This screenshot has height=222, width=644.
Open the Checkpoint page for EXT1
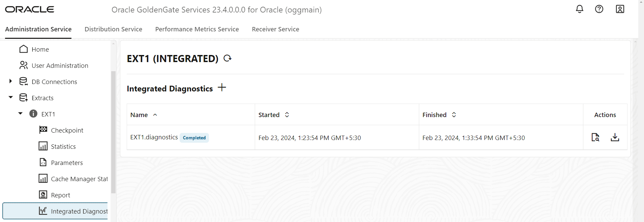pos(67,130)
